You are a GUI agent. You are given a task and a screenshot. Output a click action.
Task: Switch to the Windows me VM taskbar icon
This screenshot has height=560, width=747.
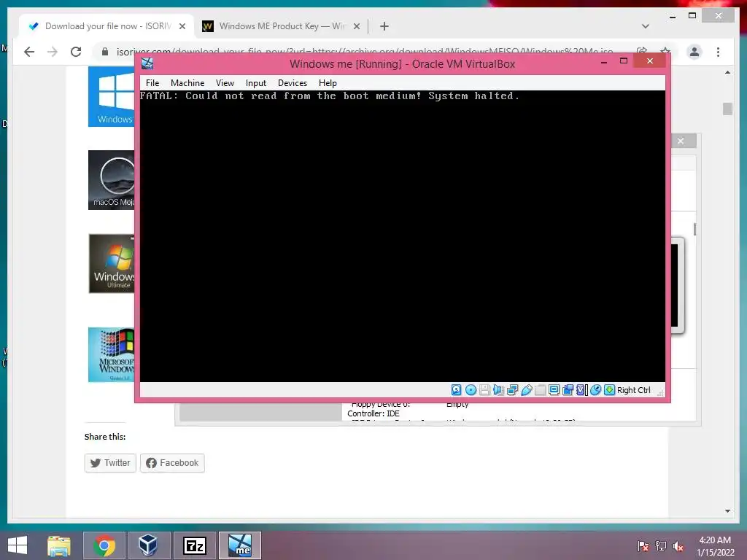tap(240, 545)
